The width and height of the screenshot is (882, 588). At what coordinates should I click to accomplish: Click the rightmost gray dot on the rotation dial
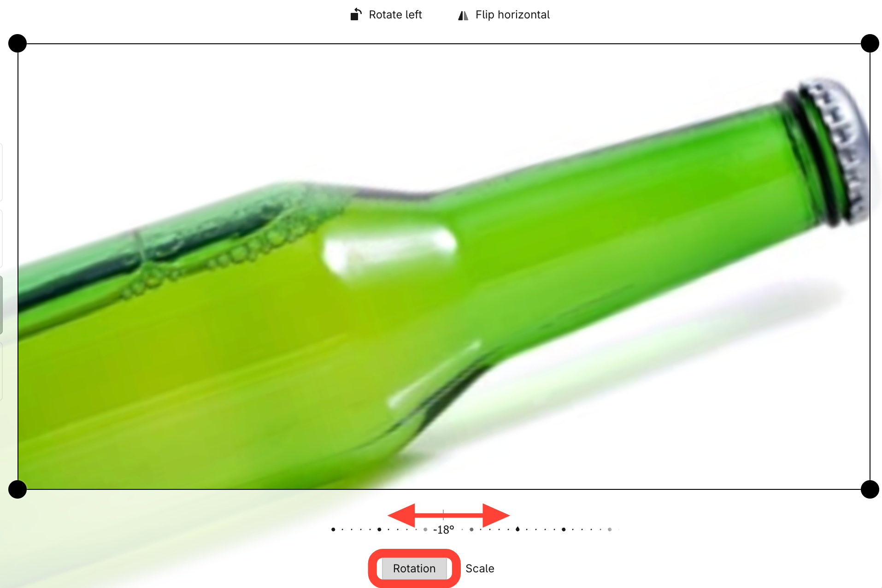[609, 529]
